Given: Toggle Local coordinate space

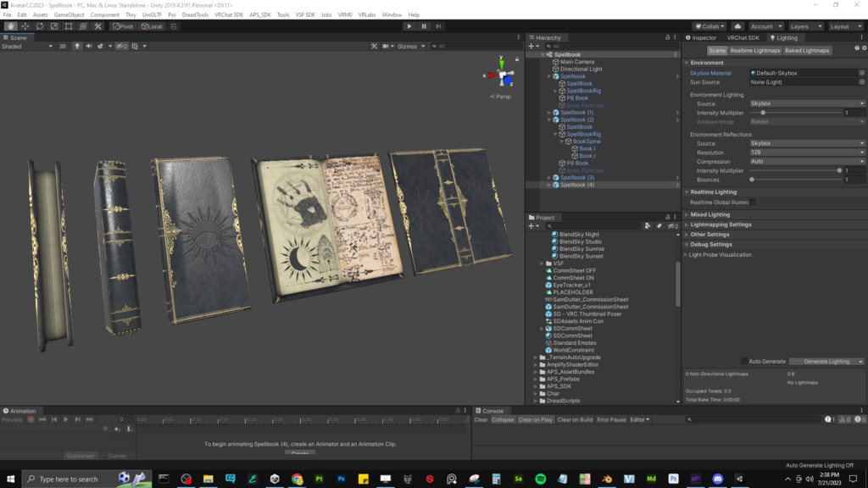Looking at the screenshot, I should tap(153, 26).
